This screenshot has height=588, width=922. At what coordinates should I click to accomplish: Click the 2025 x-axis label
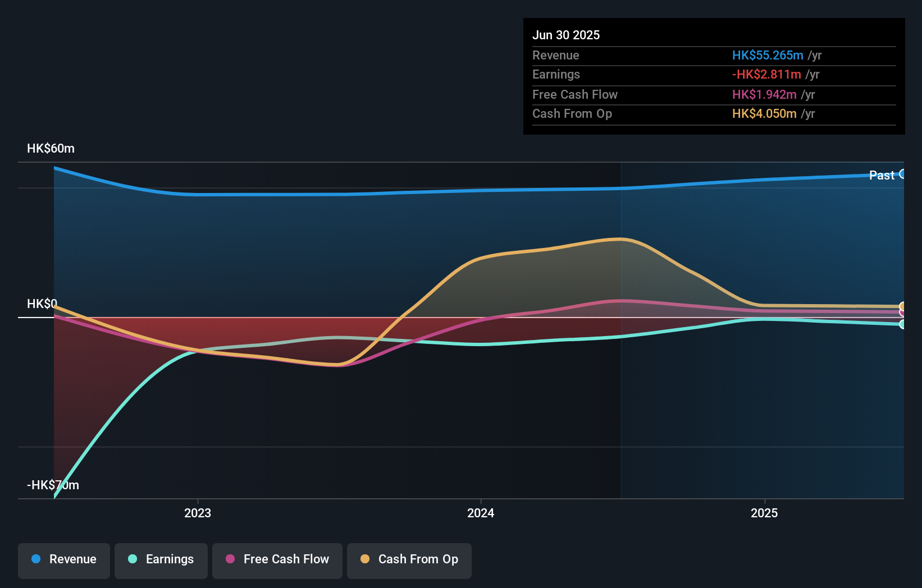[764, 513]
